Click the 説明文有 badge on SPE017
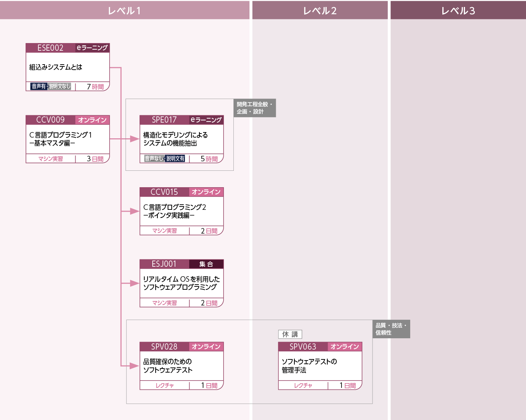This screenshot has height=420, width=526. (175, 158)
